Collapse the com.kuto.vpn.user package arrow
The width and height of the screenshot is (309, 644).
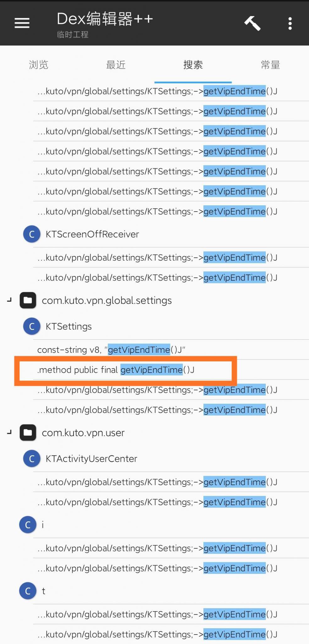(9, 433)
